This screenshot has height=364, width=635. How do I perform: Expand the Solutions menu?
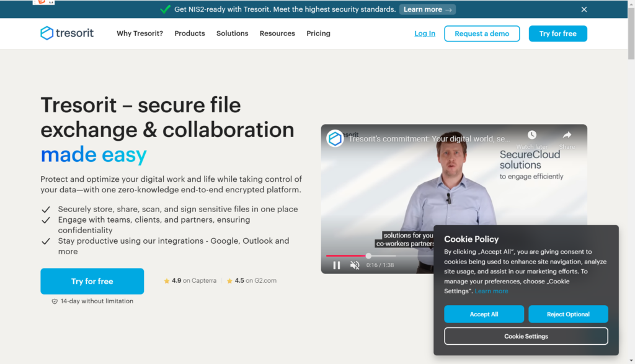pos(232,33)
